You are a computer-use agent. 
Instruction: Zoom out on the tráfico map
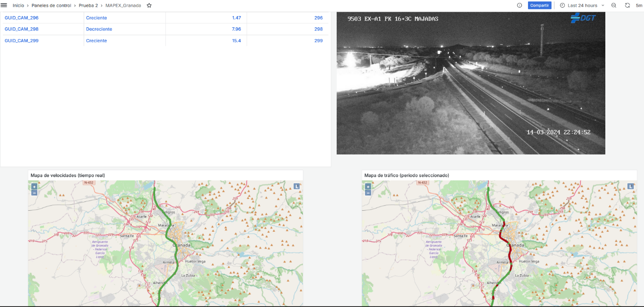click(x=368, y=192)
